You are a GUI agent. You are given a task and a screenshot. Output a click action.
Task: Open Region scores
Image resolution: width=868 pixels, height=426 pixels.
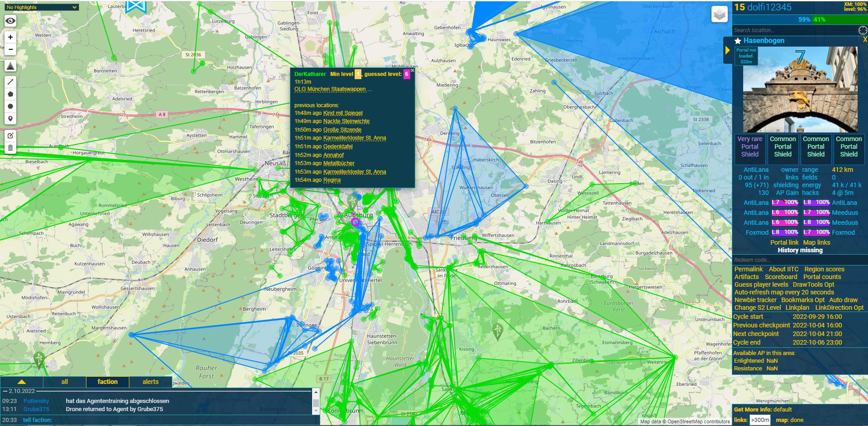(x=824, y=269)
